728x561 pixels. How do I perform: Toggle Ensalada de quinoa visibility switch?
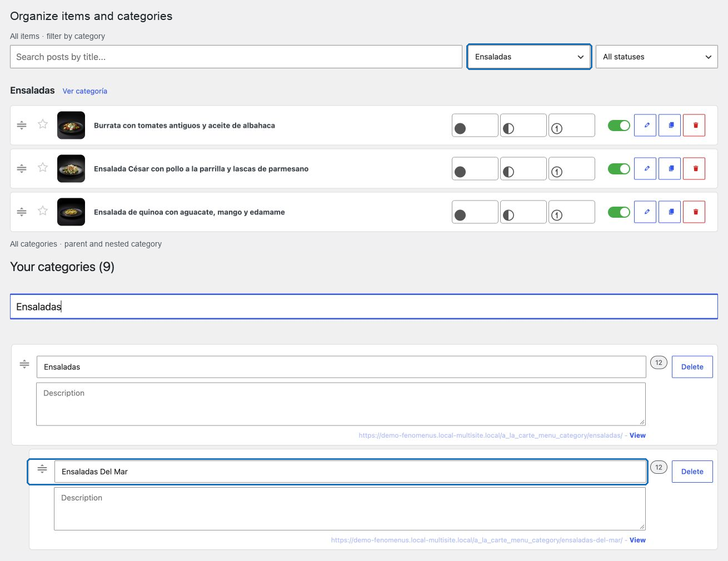[619, 212]
